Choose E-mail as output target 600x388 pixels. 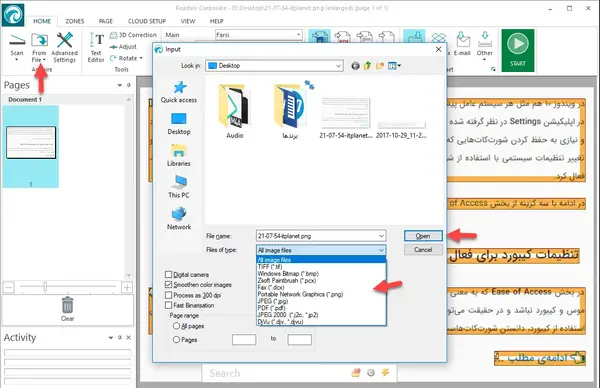(x=462, y=45)
